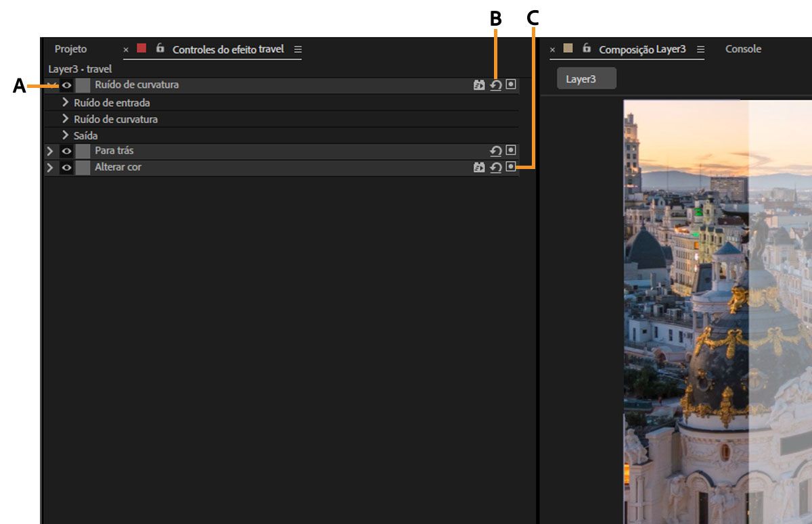Select the Alterar cor effect name
The height and width of the screenshot is (524, 812).
click(x=118, y=166)
